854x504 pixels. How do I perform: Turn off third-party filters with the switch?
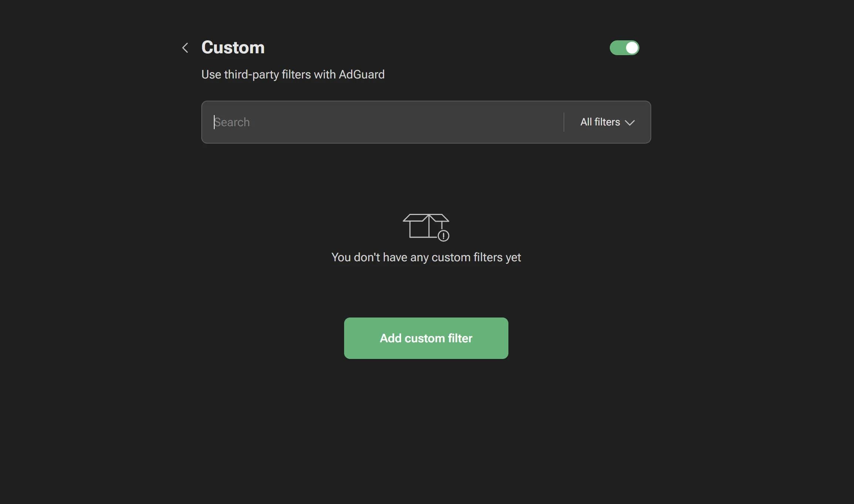[624, 47]
